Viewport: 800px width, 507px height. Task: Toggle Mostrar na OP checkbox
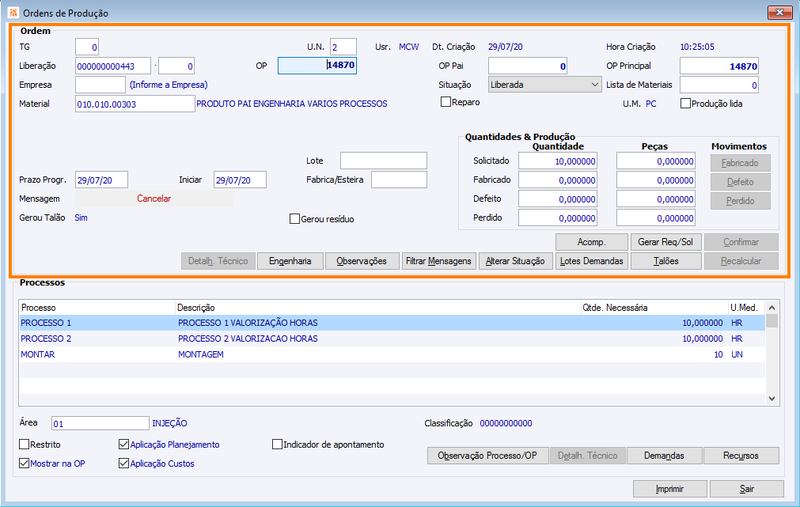25,464
